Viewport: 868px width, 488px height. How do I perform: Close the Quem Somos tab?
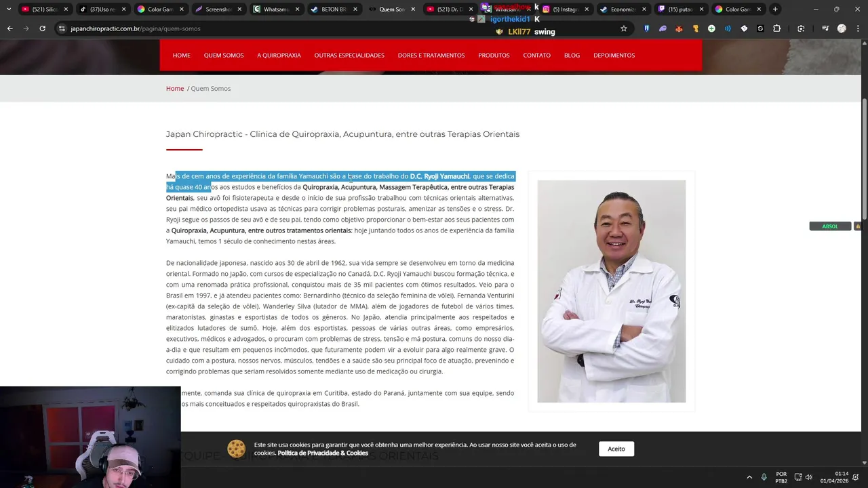click(x=413, y=9)
